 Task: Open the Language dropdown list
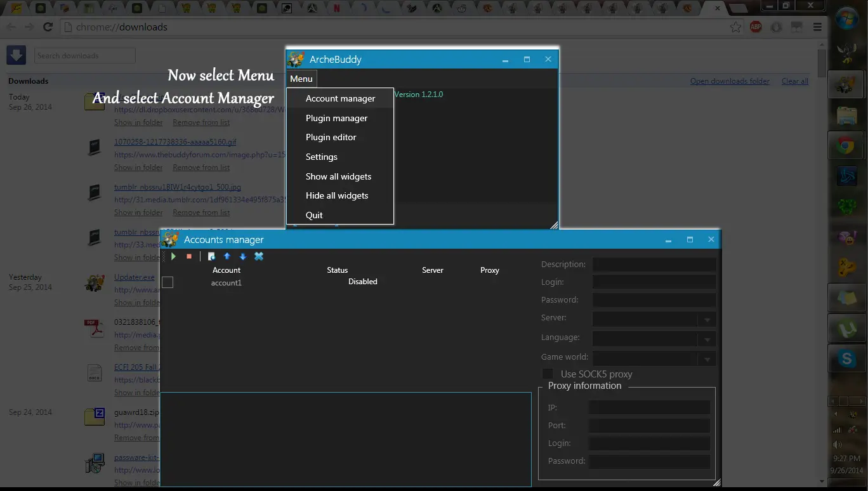707,339
